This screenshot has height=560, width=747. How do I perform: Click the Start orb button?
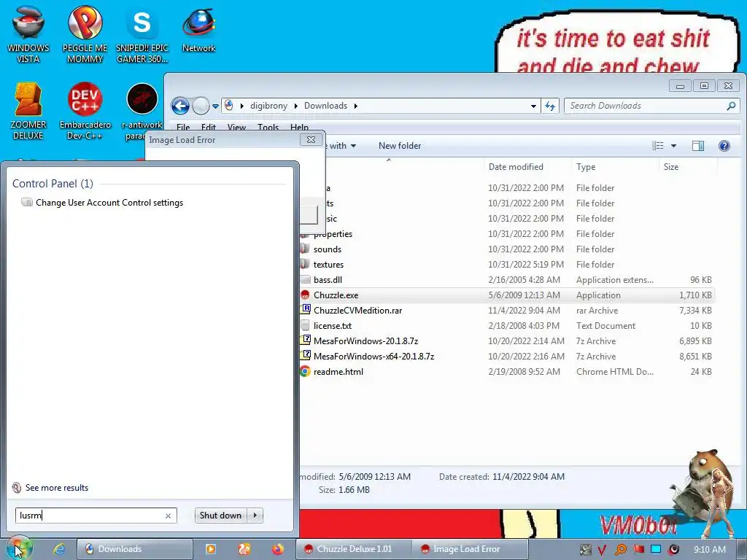point(18,548)
